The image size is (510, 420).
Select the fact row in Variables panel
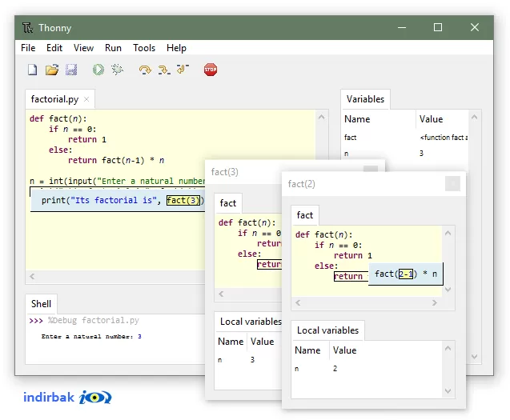coord(405,138)
